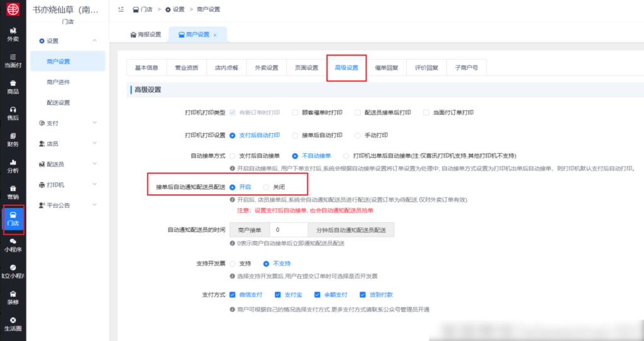
Task: Click the info icon under 支持开发票 options
Action: (233, 276)
